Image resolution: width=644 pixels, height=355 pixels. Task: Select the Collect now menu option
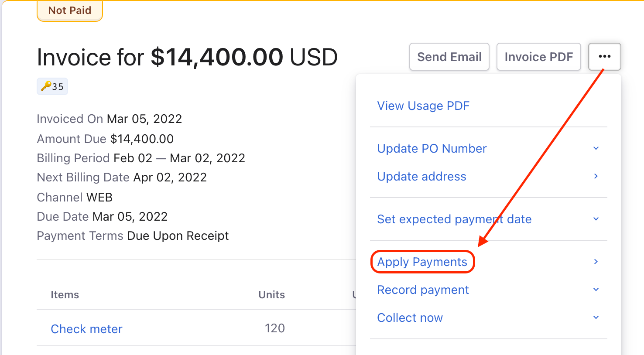pos(410,318)
